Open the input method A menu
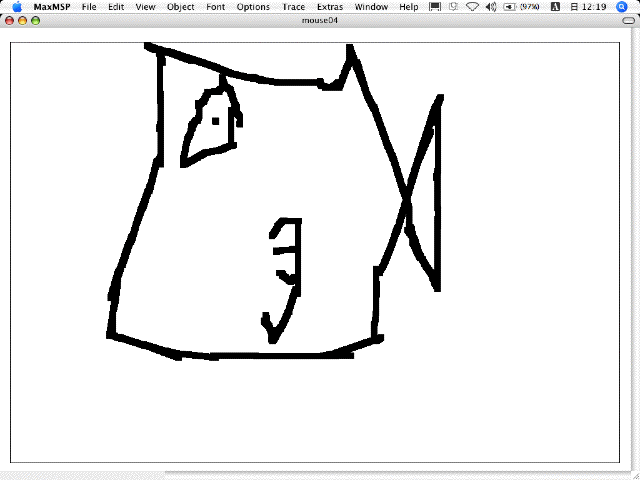Viewport: 640px width, 480px height. [x=555, y=7]
